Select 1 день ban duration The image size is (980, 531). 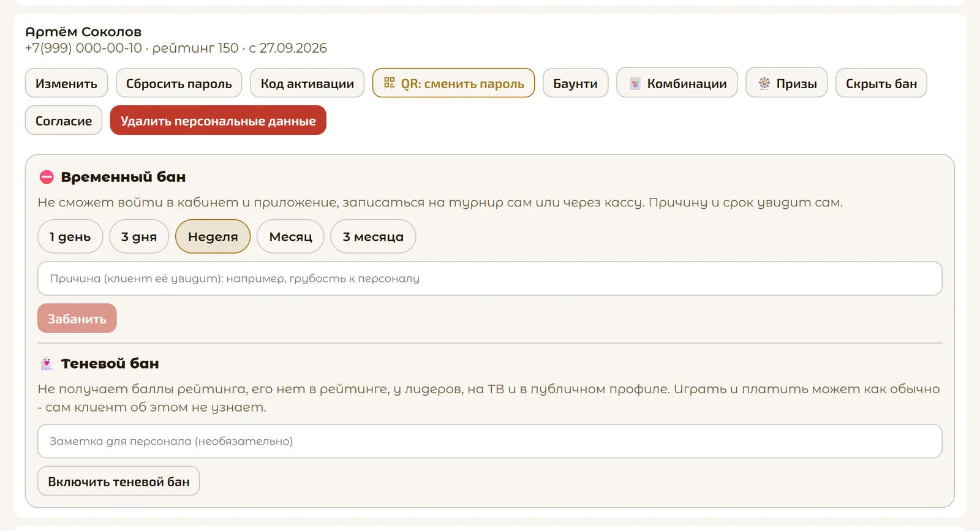click(70, 236)
